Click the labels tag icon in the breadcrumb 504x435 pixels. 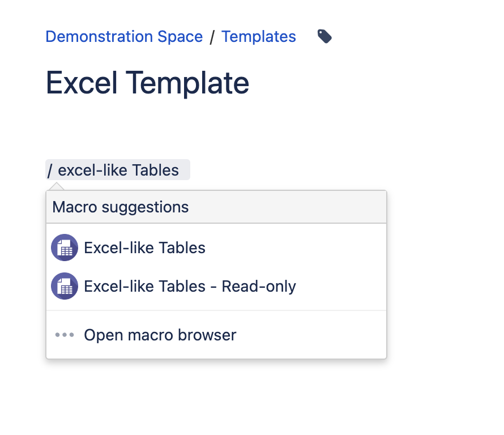point(324,36)
